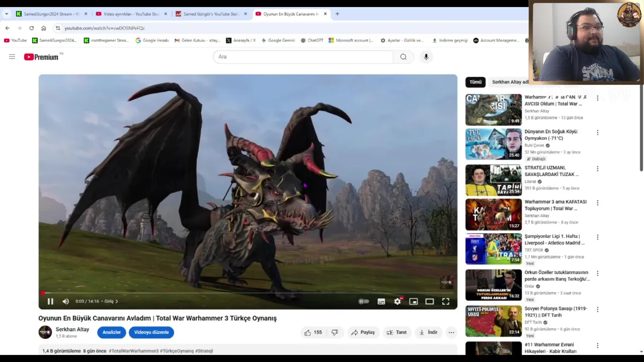Screen dimensions: 644x362
Task: Open the Anasayfa / X bookmark
Action: click(241, 40)
